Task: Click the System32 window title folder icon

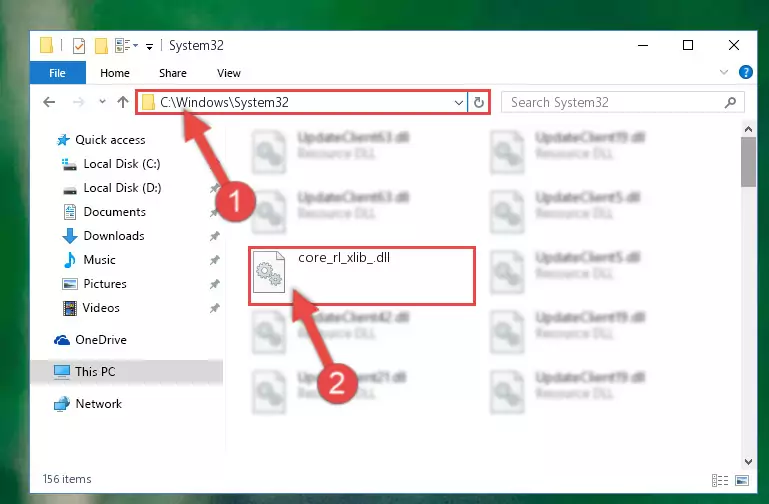Action: (47, 45)
